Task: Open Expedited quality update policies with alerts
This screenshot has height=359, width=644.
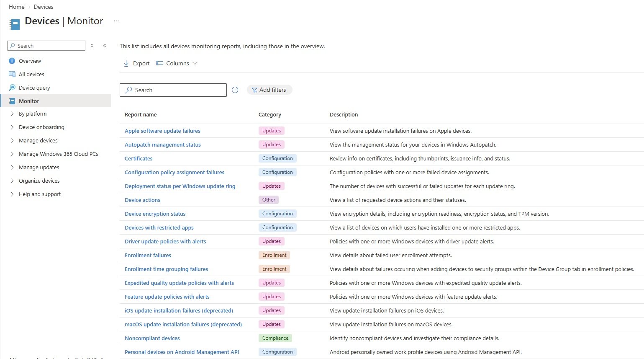Action: coord(179,283)
